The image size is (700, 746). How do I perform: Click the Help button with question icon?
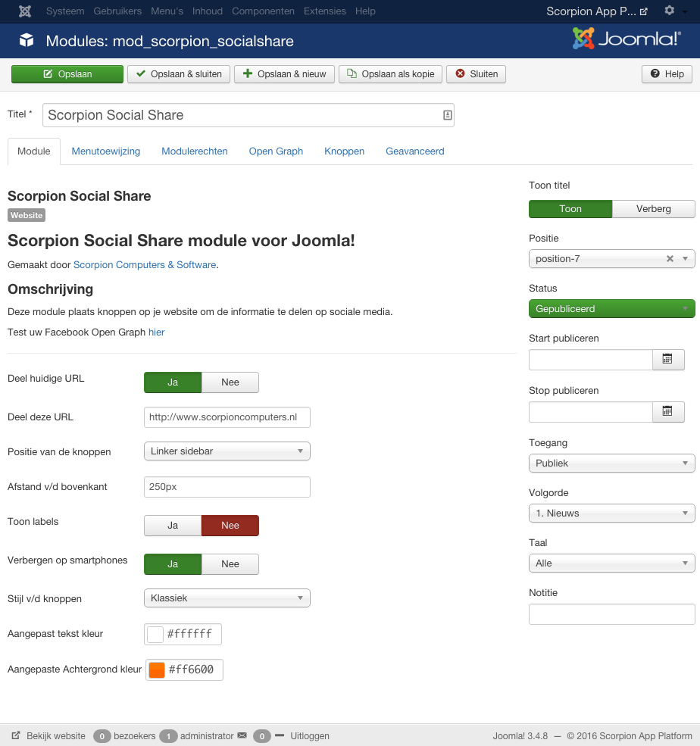667,74
